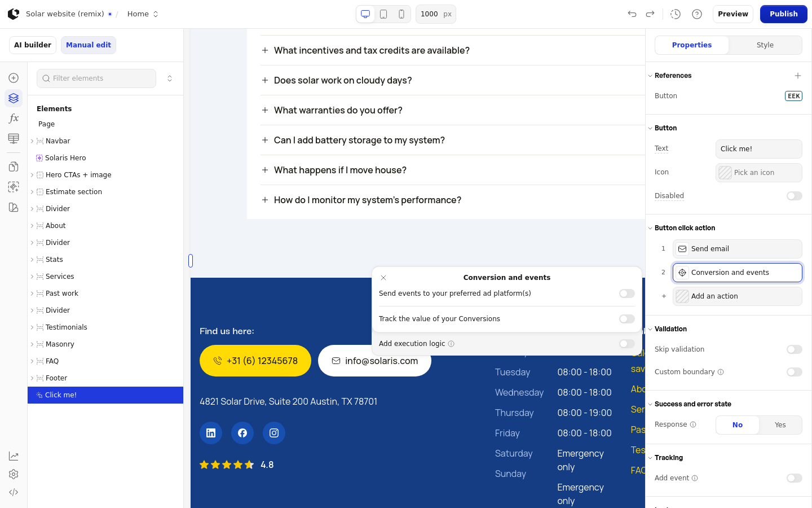
Task: Click the LinkedIn icon in the footer
Action: point(211,433)
